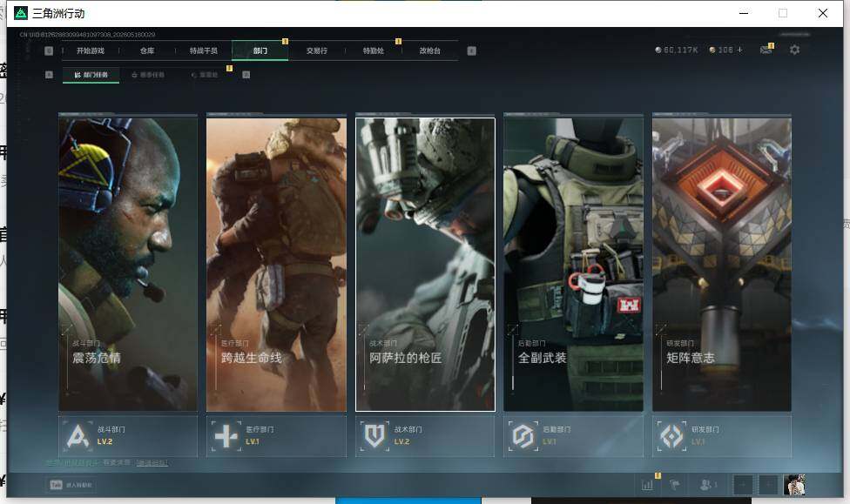Viewport: 850px width, 504px height.
Task: Open the statistics bar chart icon
Action: click(x=647, y=485)
